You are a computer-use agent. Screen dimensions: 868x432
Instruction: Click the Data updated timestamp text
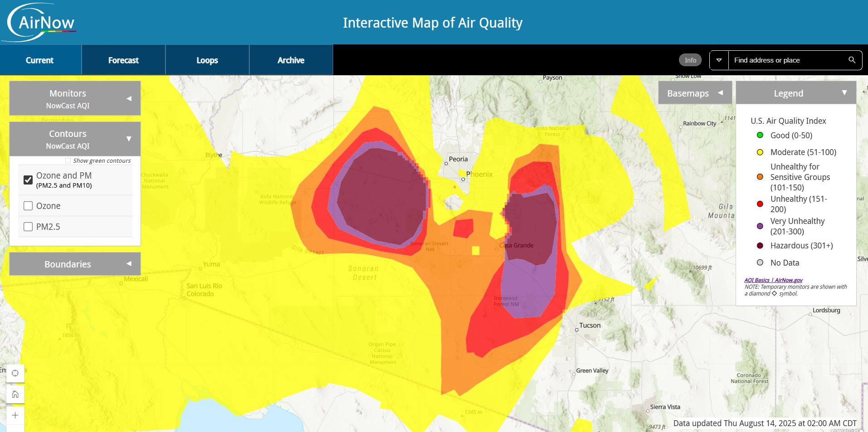tap(765, 423)
